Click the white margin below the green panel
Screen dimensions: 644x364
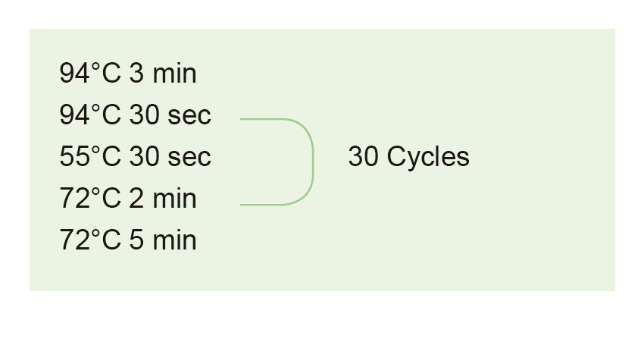click(322, 326)
